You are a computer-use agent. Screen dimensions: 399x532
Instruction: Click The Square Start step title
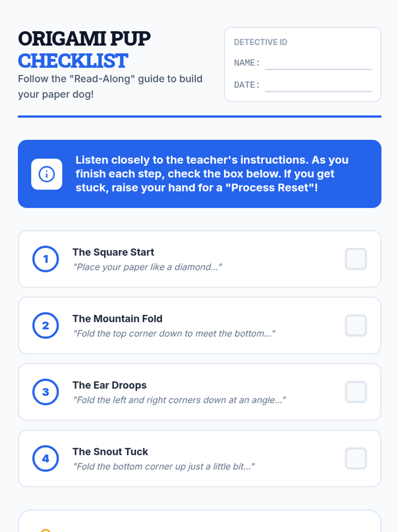tap(113, 252)
